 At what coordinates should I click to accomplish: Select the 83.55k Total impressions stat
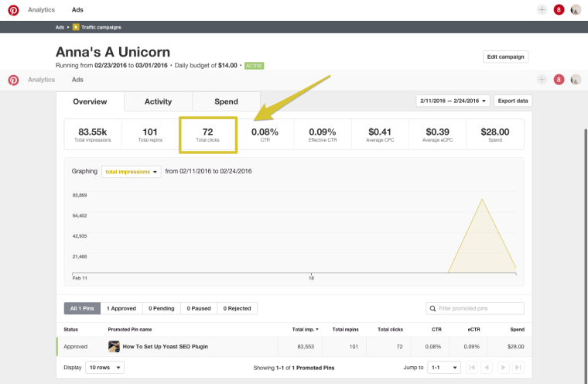coord(93,135)
